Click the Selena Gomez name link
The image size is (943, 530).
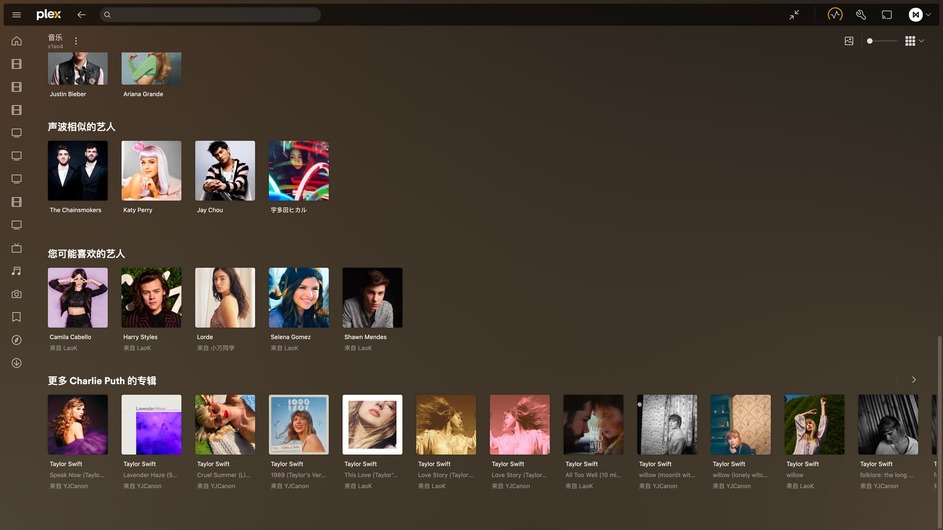290,337
